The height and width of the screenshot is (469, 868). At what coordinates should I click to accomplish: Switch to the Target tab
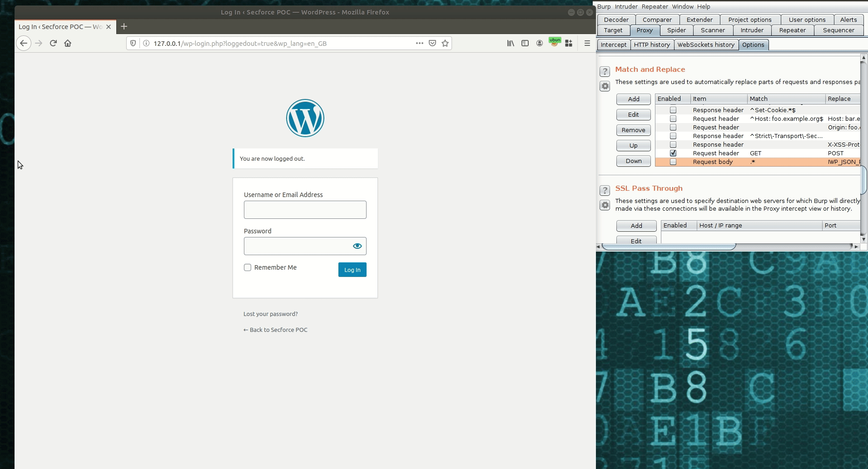[613, 30]
